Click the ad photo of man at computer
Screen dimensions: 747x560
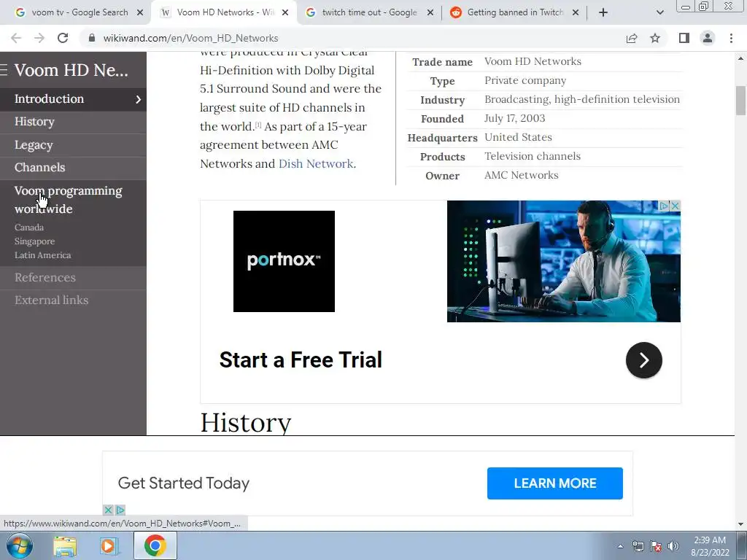(x=564, y=262)
